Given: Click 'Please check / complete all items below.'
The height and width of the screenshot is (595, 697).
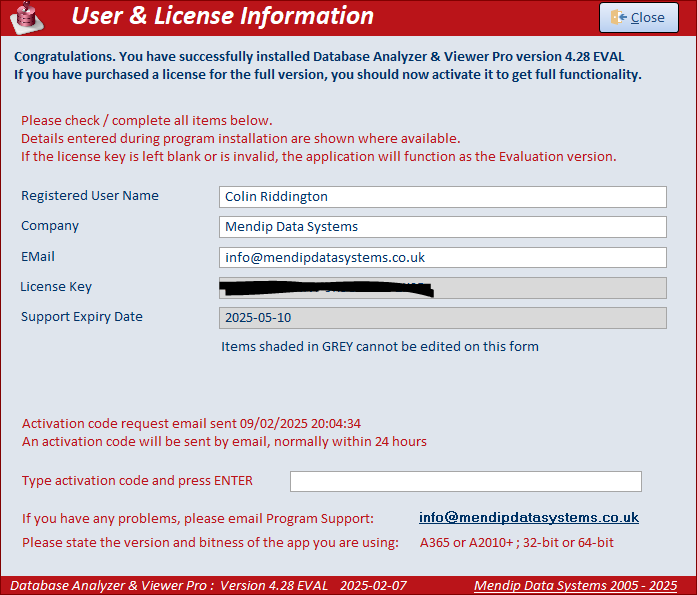Looking at the screenshot, I should click(147, 121).
